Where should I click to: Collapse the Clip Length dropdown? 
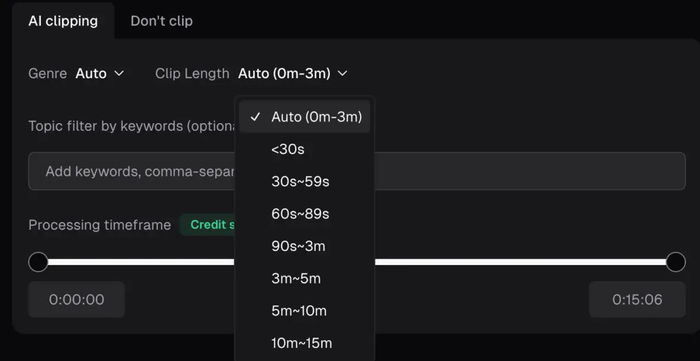coord(292,73)
